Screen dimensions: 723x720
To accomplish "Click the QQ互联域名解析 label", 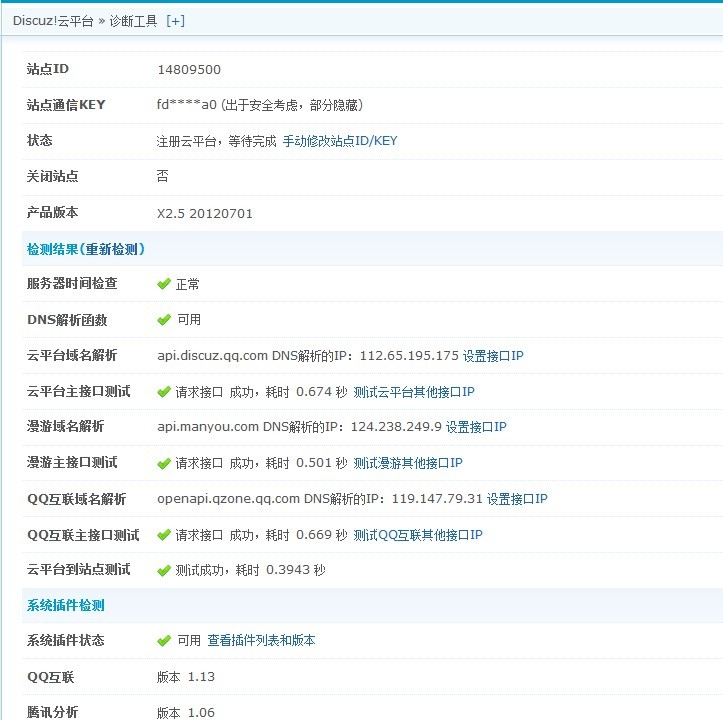I will 77,499.
